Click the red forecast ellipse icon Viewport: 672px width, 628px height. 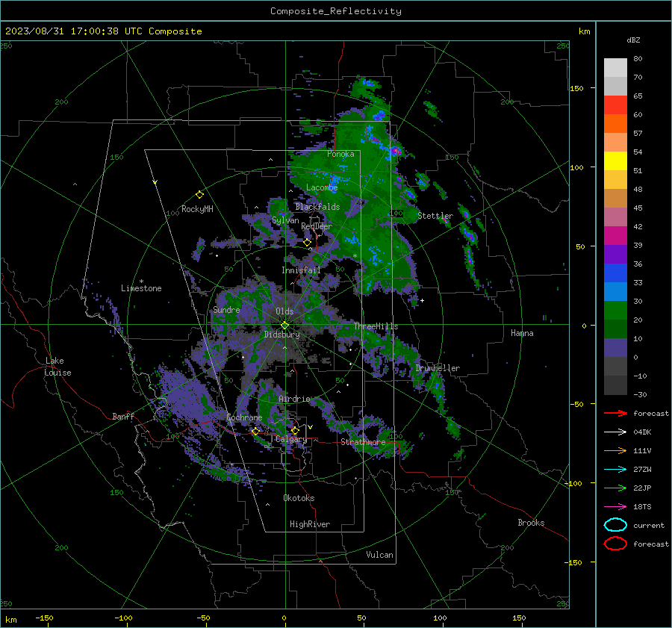pos(615,544)
